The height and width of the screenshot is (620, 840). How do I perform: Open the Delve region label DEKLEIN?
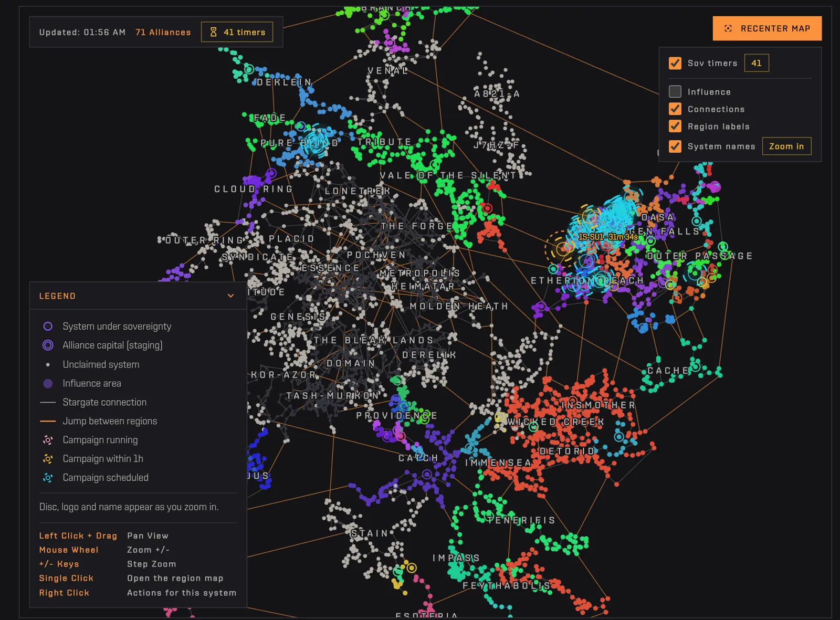[284, 82]
